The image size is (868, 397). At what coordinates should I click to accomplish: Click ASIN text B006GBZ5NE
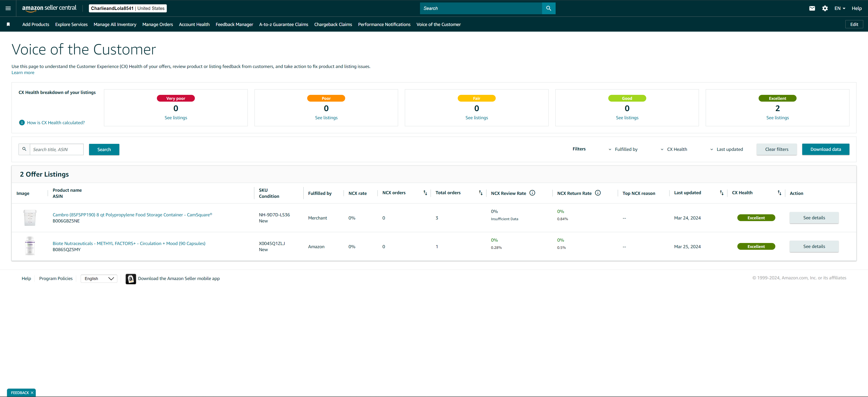[x=66, y=221]
